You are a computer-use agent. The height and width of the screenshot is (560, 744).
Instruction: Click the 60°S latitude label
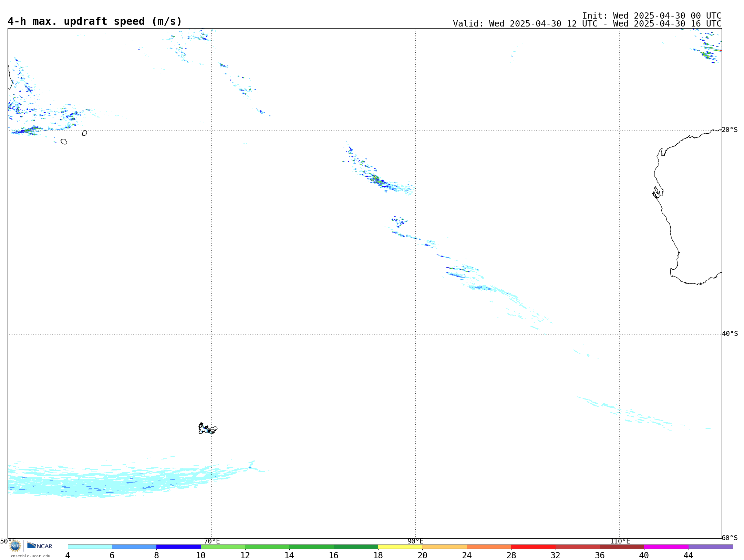(730, 538)
